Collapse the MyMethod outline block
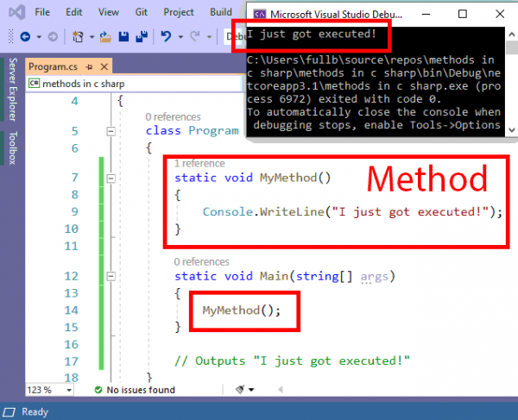Screen dimensions: 518x420 111,178
